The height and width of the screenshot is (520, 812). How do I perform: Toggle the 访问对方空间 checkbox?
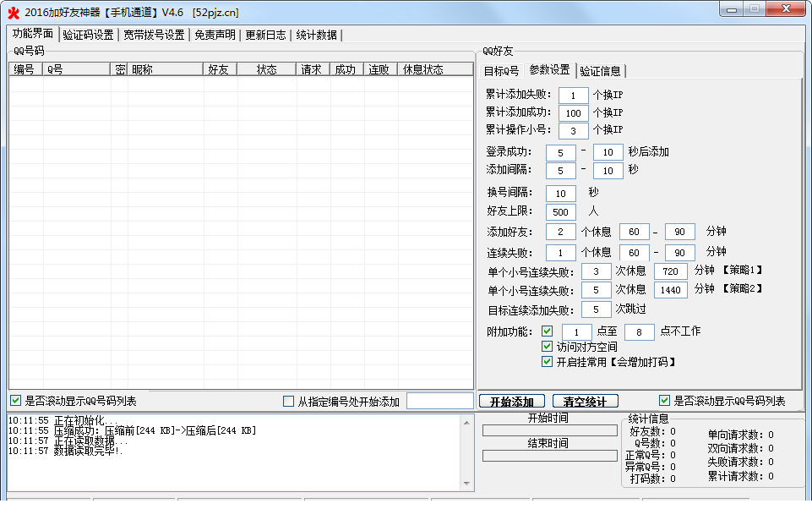[x=547, y=347]
